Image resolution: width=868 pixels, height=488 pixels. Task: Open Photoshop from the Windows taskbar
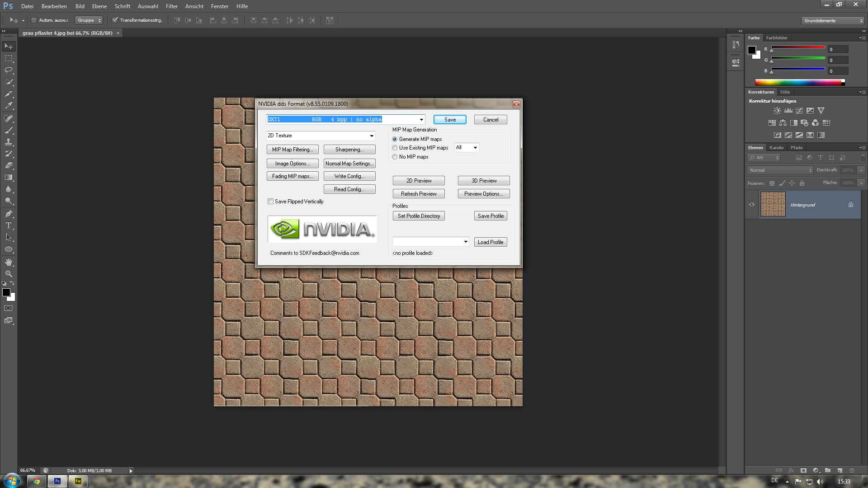click(57, 481)
